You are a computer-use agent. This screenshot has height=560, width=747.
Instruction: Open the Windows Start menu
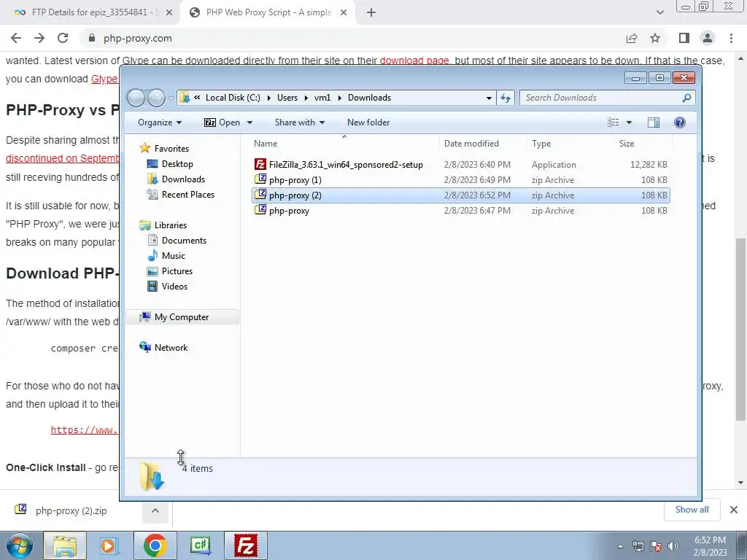19,545
